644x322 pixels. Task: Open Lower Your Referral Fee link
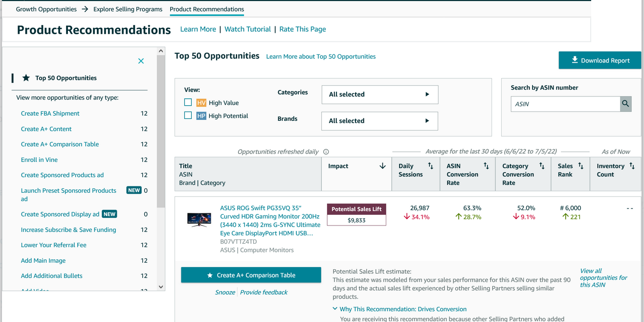(x=54, y=245)
